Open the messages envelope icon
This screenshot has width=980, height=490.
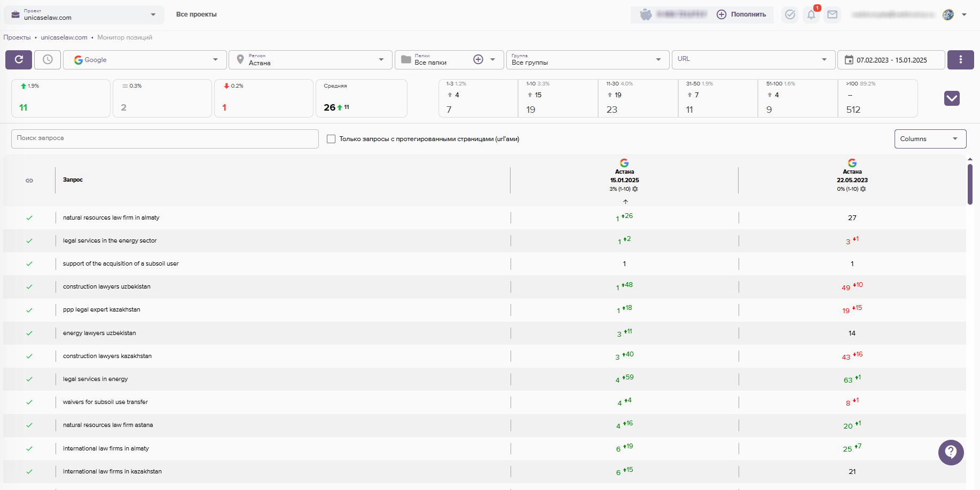point(832,14)
